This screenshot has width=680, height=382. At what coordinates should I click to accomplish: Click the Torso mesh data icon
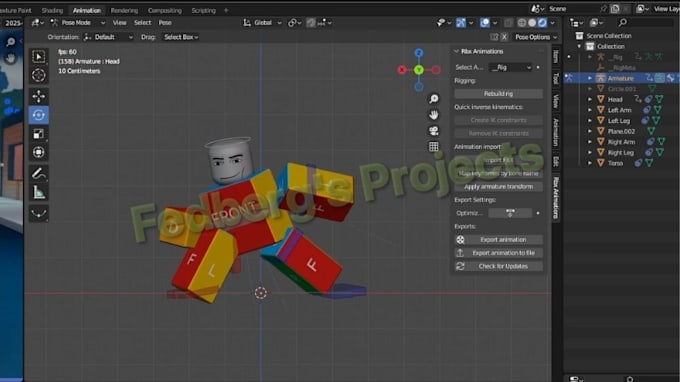coord(649,163)
